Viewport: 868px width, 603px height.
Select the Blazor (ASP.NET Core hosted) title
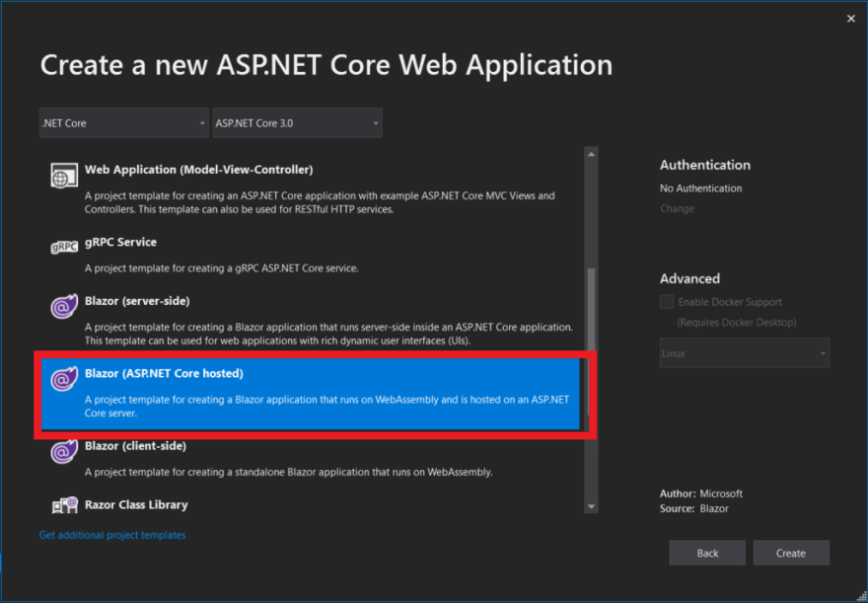tap(164, 373)
